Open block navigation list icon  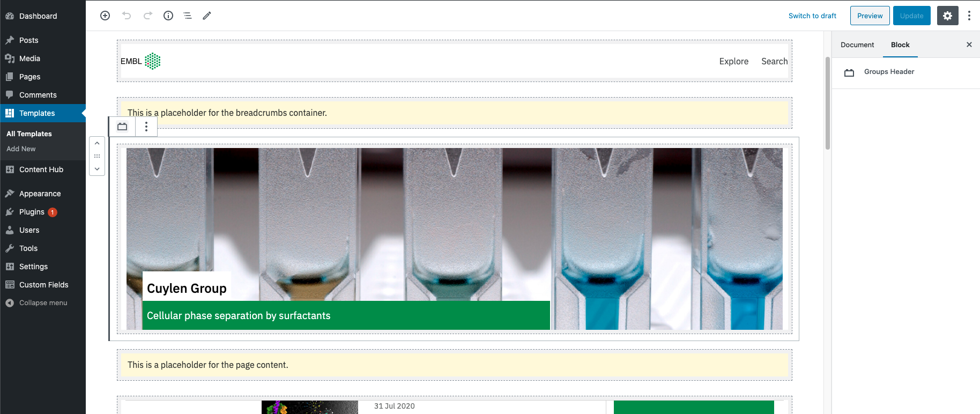[x=188, y=16]
